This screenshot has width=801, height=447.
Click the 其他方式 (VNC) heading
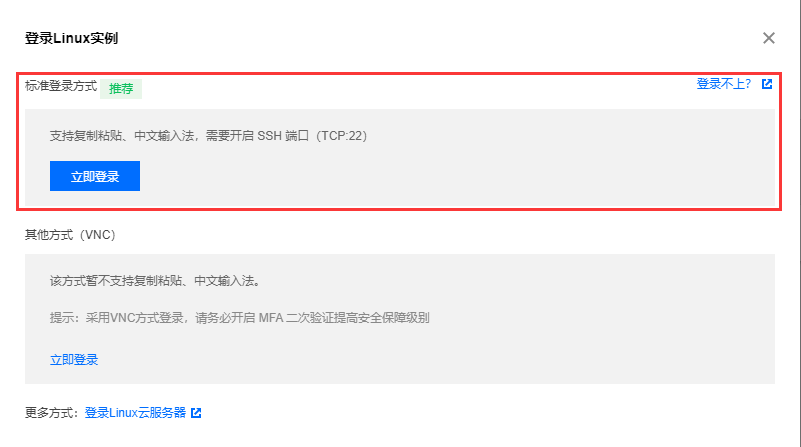70,235
